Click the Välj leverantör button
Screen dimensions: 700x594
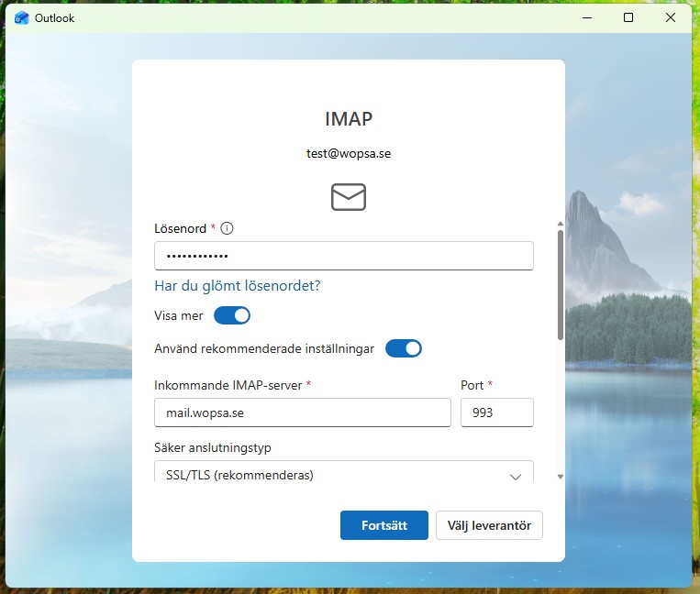(x=489, y=525)
